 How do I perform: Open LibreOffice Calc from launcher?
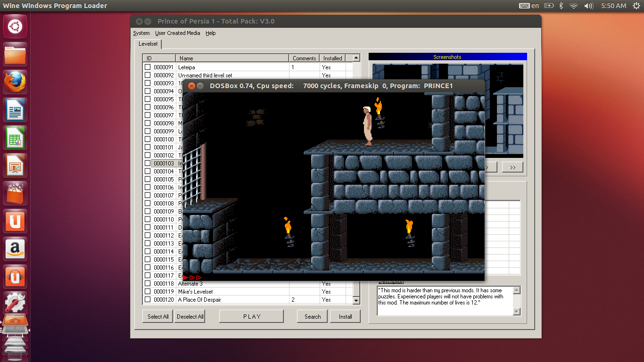coord(15,138)
